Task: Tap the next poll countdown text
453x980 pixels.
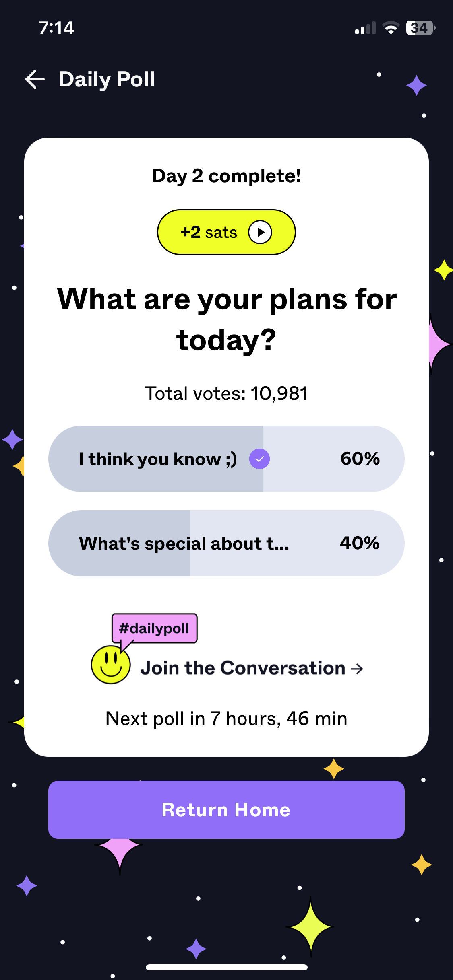Action: pos(226,719)
